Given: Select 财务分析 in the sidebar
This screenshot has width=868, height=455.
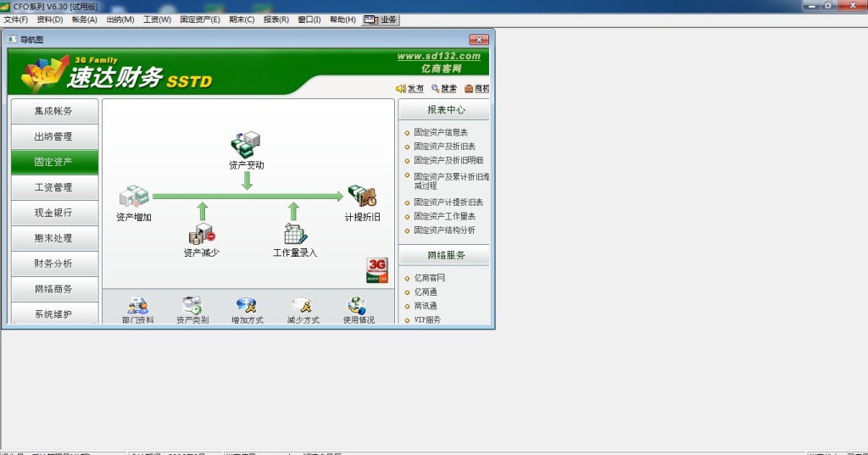Looking at the screenshot, I should (x=54, y=264).
